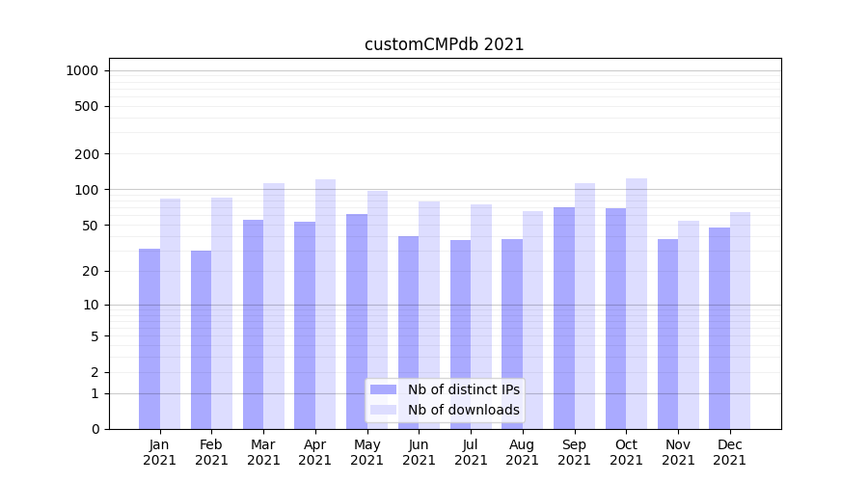Click the 0 y-axis tick label

coord(95,429)
